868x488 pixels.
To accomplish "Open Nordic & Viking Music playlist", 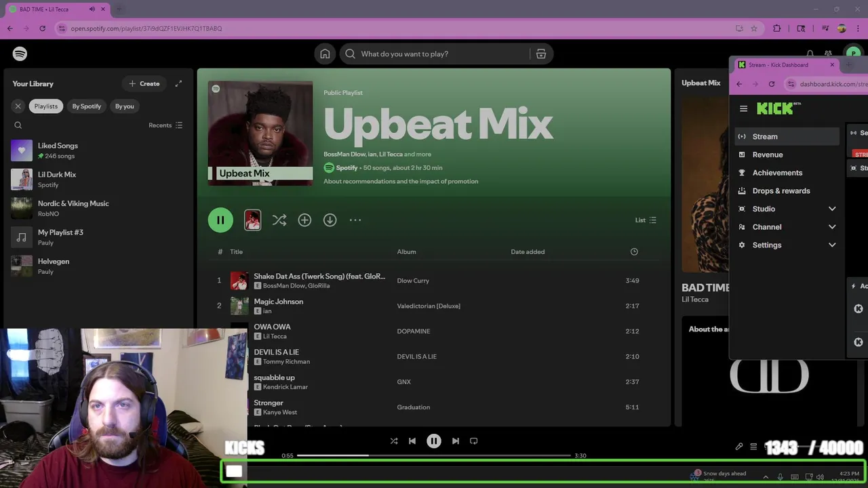I will (x=98, y=208).
